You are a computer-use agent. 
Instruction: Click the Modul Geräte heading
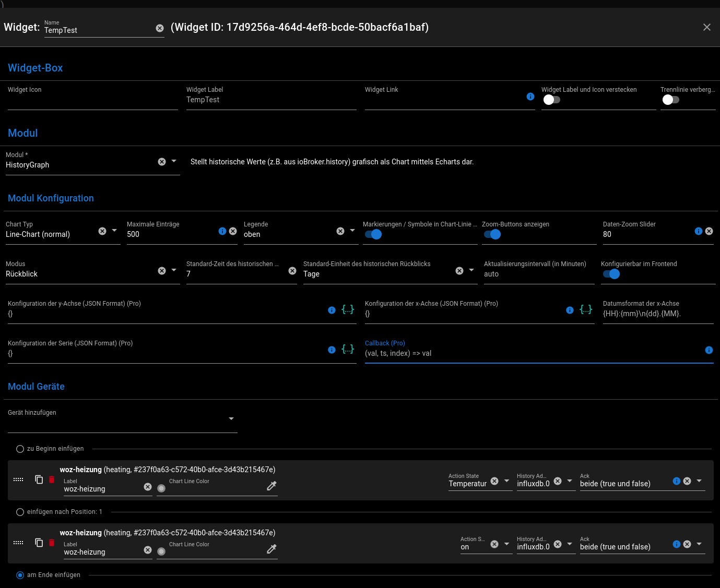coord(36,387)
